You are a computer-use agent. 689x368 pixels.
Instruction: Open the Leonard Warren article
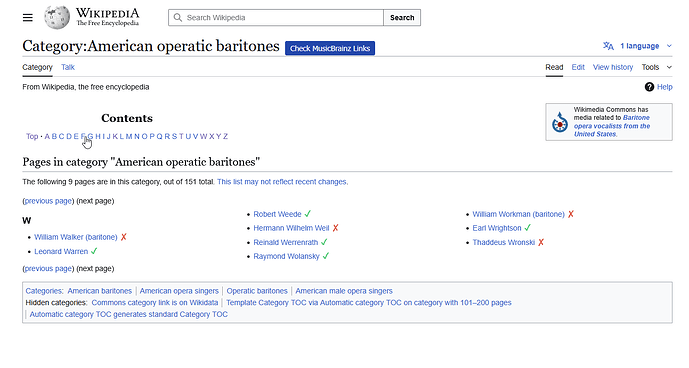pyautogui.click(x=61, y=251)
